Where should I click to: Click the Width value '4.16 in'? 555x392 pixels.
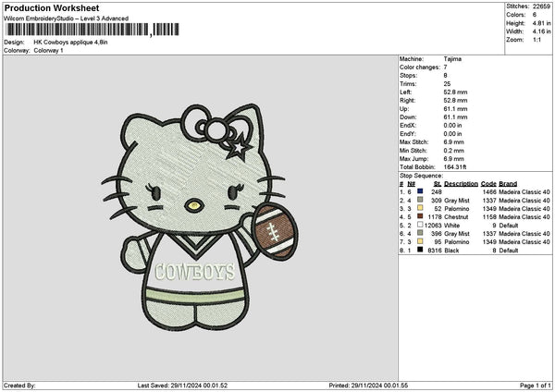click(x=541, y=31)
